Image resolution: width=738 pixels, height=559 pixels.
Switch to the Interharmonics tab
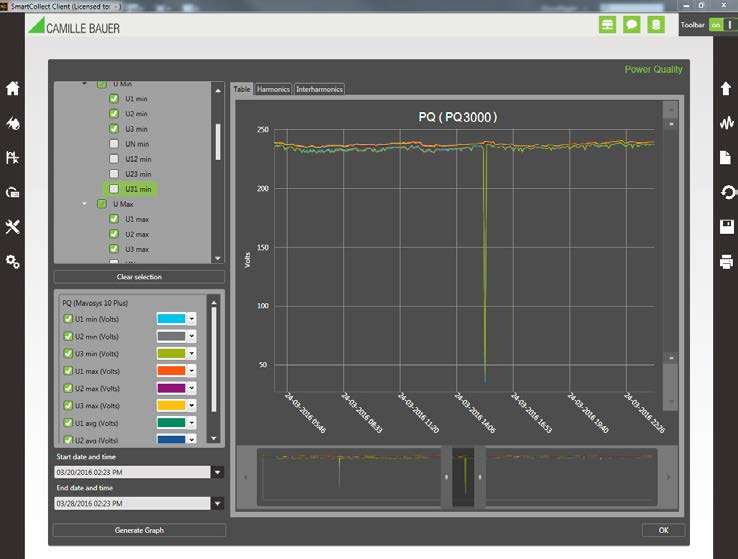[319, 89]
